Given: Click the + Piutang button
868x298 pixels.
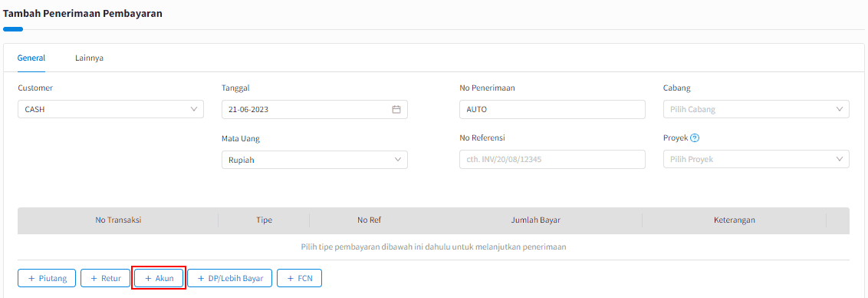Looking at the screenshot, I should tap(47, 278).
